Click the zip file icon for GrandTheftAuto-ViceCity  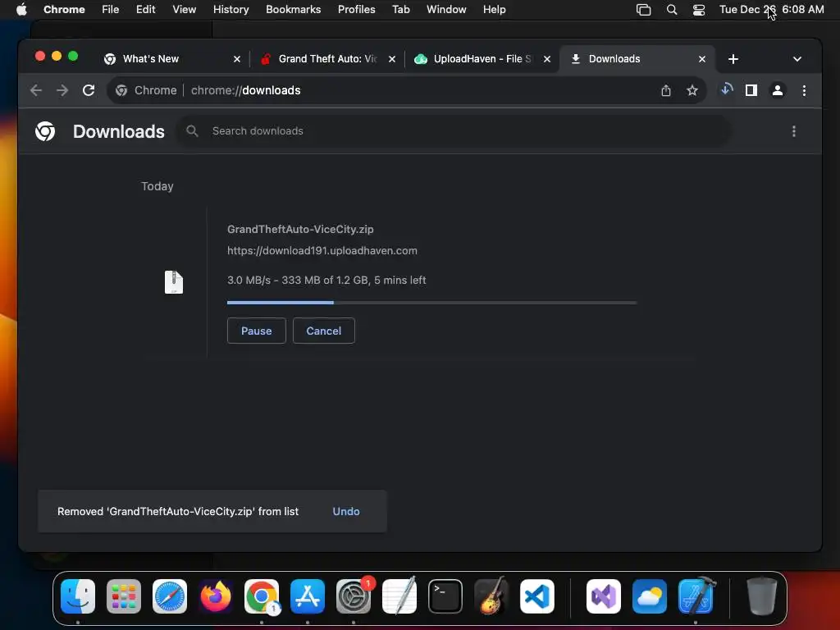(174, 282)
